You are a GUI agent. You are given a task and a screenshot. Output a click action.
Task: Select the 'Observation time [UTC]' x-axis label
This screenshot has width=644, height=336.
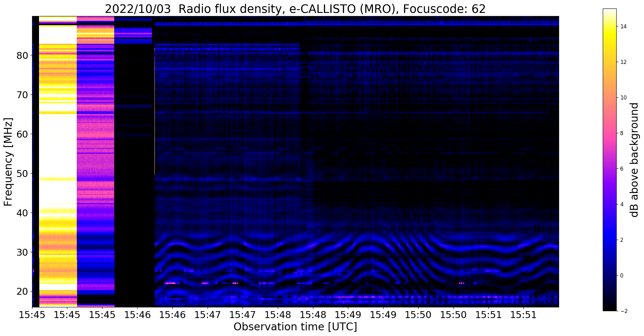(295, 327)
